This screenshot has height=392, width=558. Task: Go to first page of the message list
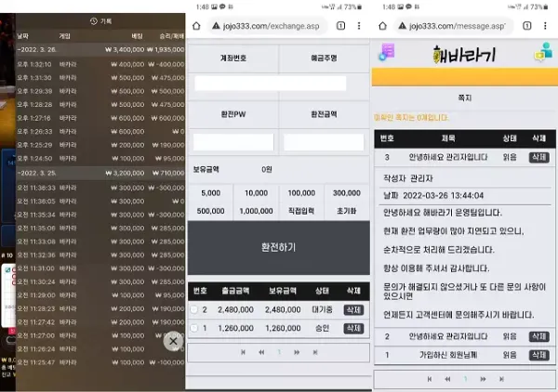(x=430, y=379)
